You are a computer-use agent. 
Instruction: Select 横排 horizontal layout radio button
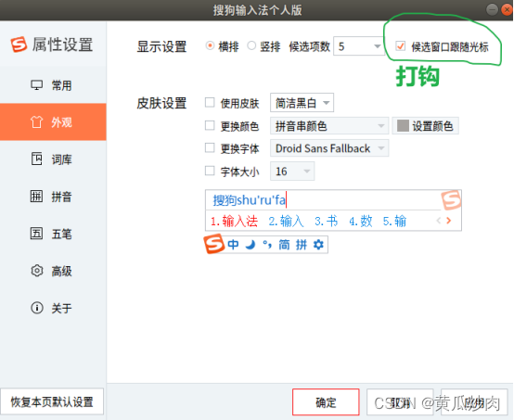tap(210, 45)
